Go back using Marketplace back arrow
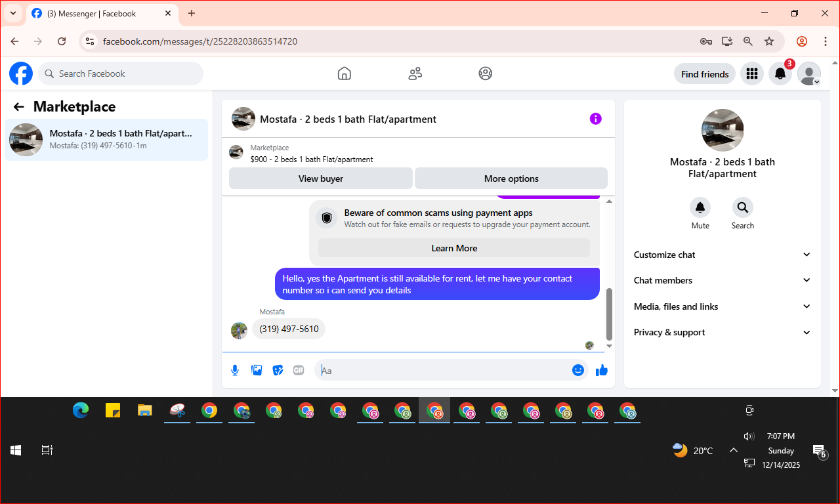Viewport: 840px width, 504px height. [x=18, y=107]
